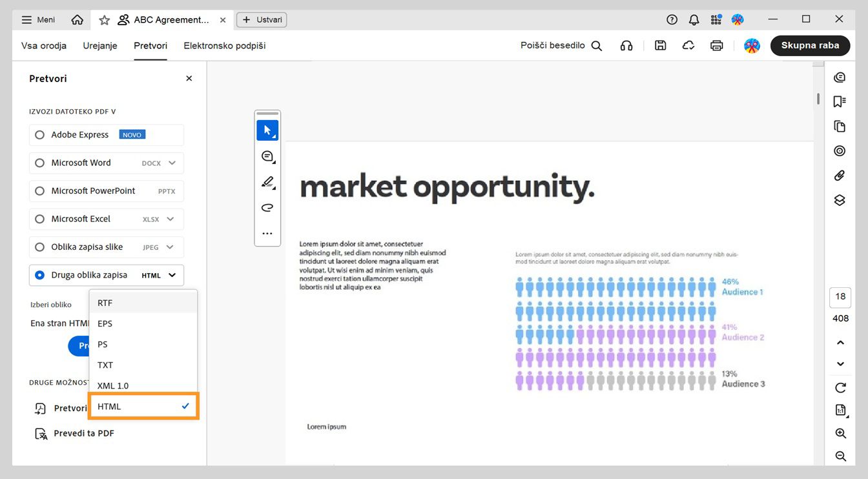The height and width of the screenshot is (479, 868).
Task: Click the page number 18 field
Action: (x=840, y=297)
